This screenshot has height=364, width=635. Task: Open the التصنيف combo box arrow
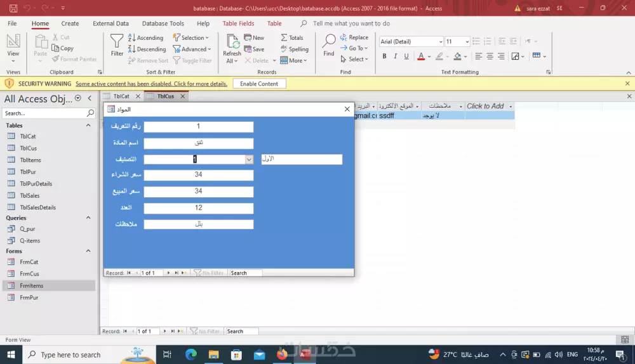[x=249, y=159]
